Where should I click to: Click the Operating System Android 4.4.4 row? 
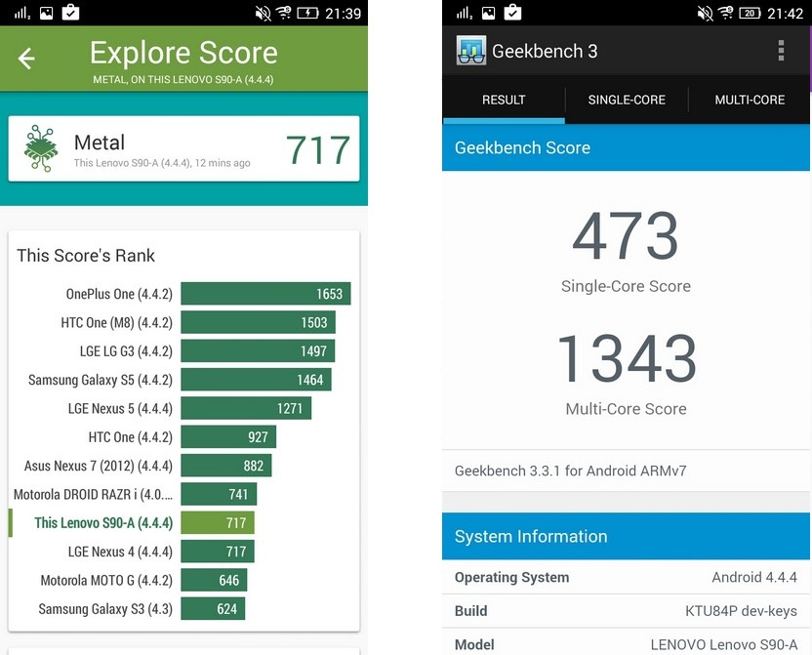pos(627,577)
